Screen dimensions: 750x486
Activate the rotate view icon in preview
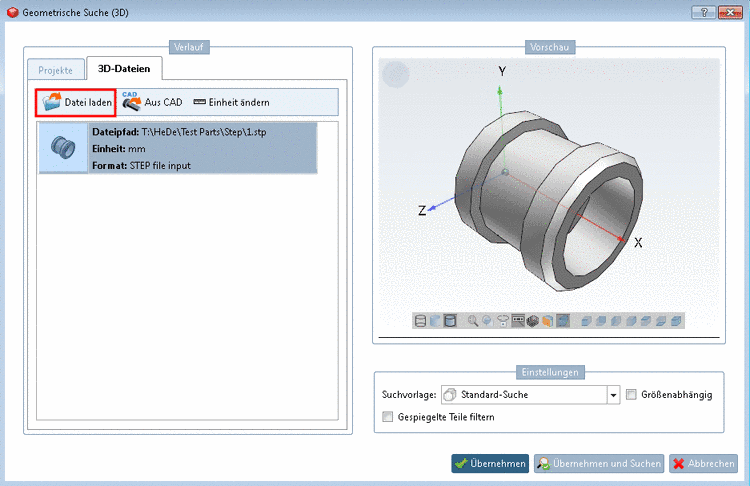[x=503, y=320]
